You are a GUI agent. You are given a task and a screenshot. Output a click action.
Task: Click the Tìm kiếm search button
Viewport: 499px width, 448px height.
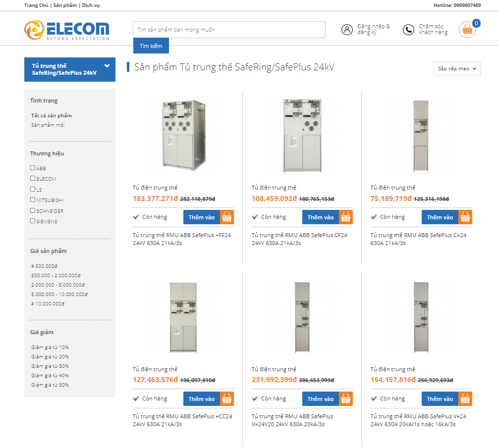pos(151,46)
